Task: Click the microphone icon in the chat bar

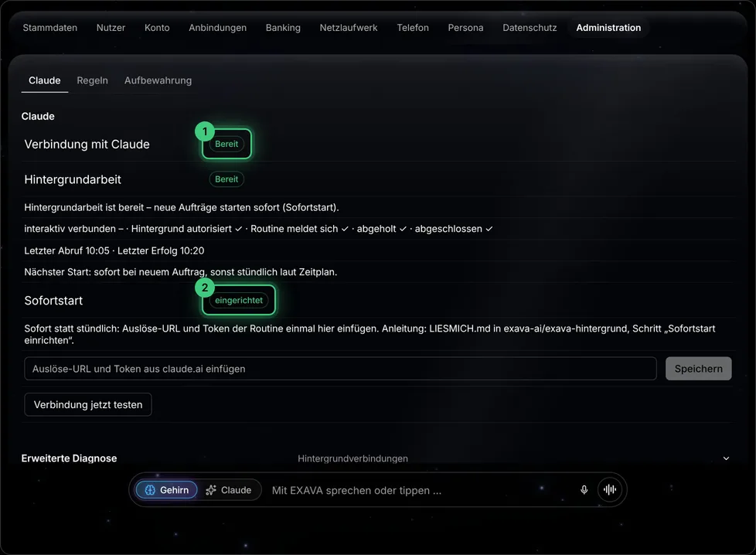Action: 584,490
